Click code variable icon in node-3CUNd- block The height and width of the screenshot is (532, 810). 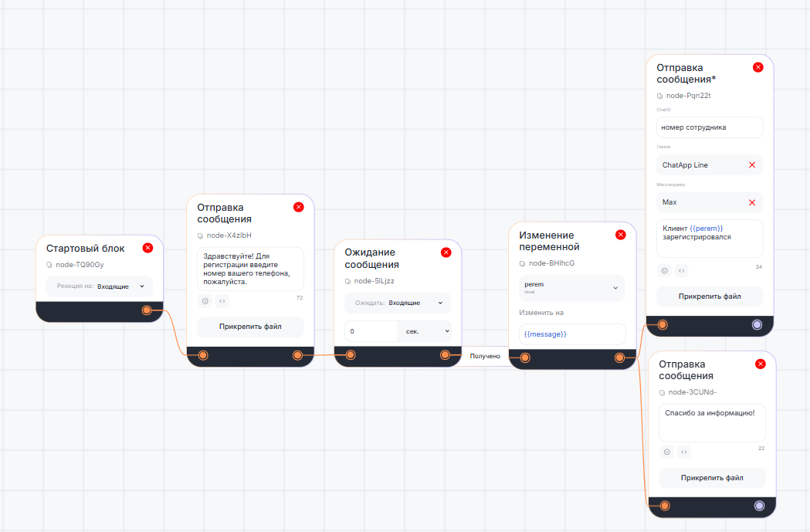tap(683, 452)
